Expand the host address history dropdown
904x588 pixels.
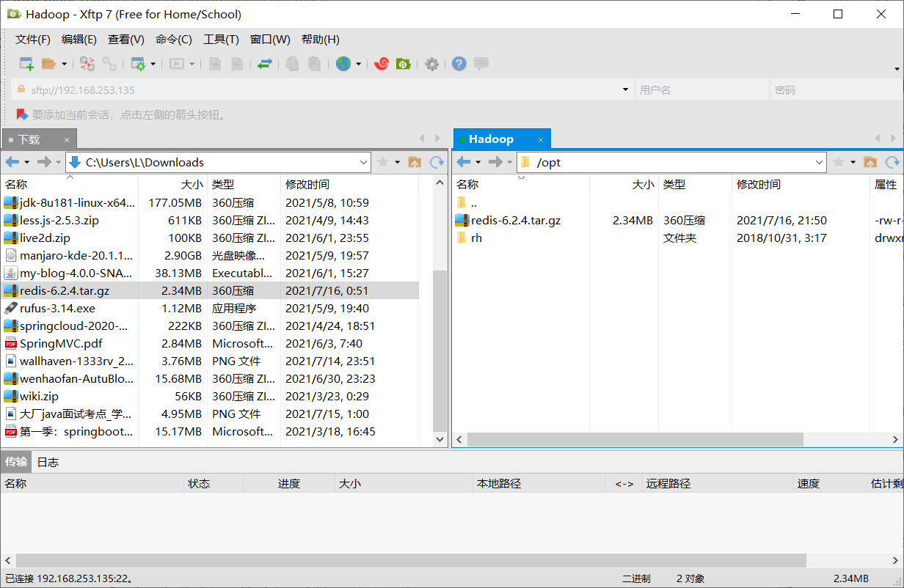626,90
